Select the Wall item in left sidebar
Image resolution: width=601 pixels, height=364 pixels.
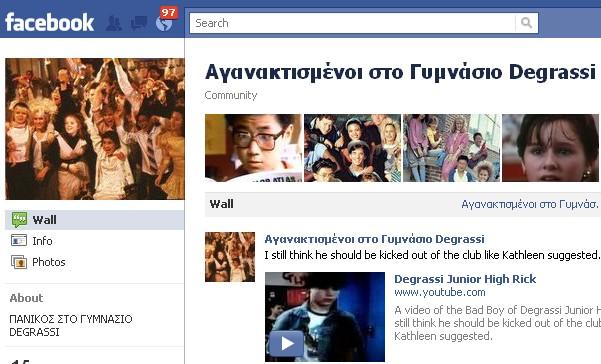click(x=95, y=220)
